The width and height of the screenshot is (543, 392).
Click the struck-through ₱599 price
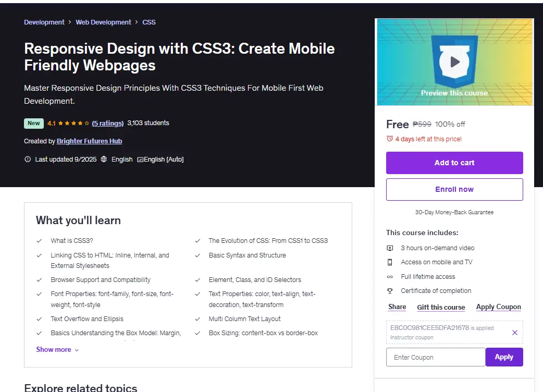(422, 124)
